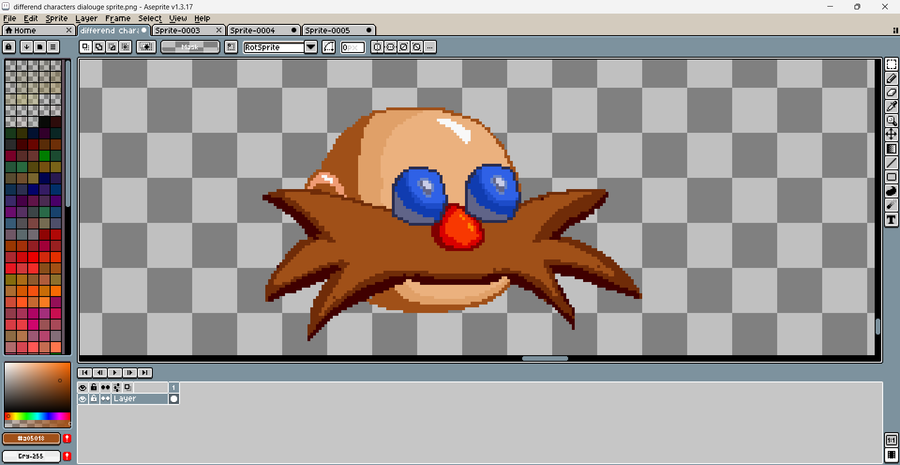
Task: Open the File menu
Action: (x=10, y=18)
